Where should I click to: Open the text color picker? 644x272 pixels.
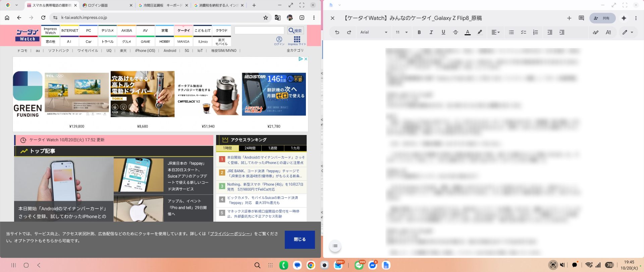tap(467, 32)
